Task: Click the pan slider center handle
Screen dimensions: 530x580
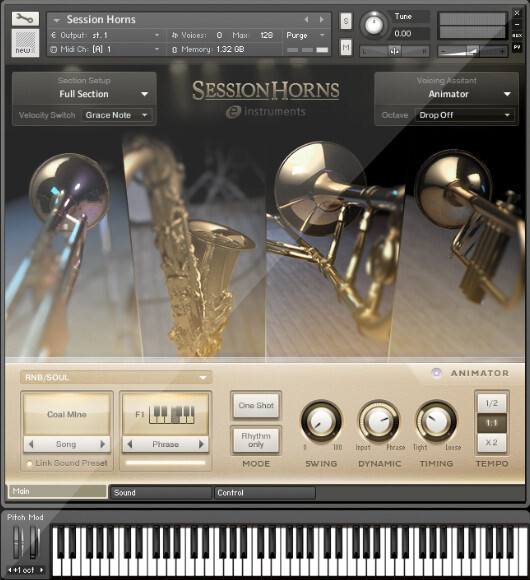Action: [x=394, y=51]
